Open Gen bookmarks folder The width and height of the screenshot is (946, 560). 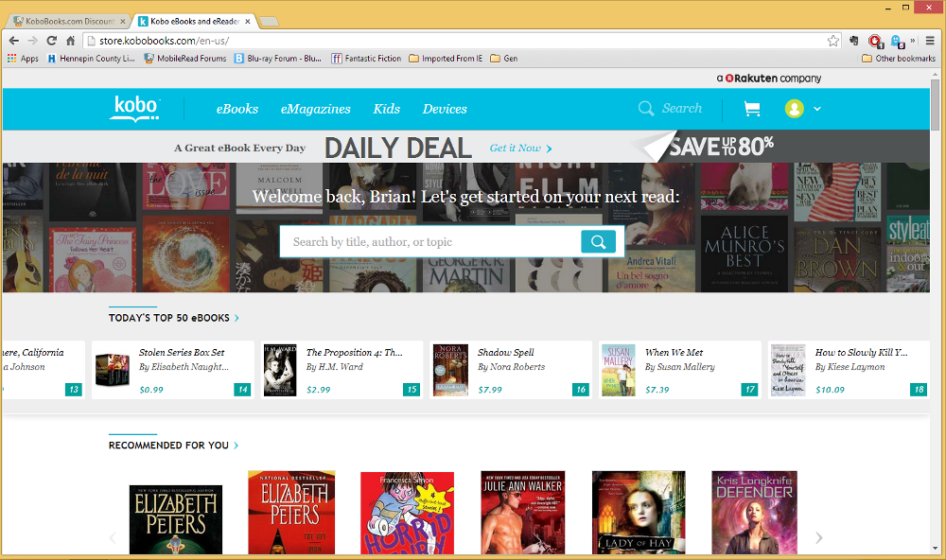pos(504,59)
